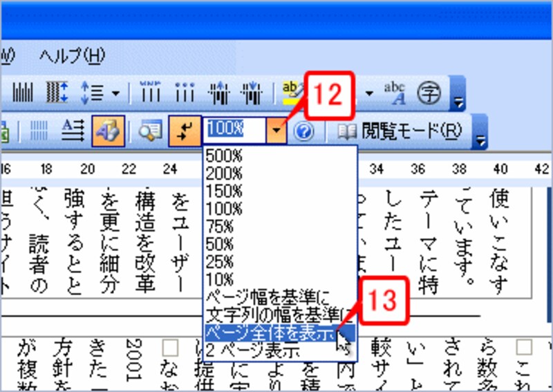This screenshot has width=553, height=392.
Task: Select 150% in zoom list
Action: pyautogui.click(x=281, y=192)
